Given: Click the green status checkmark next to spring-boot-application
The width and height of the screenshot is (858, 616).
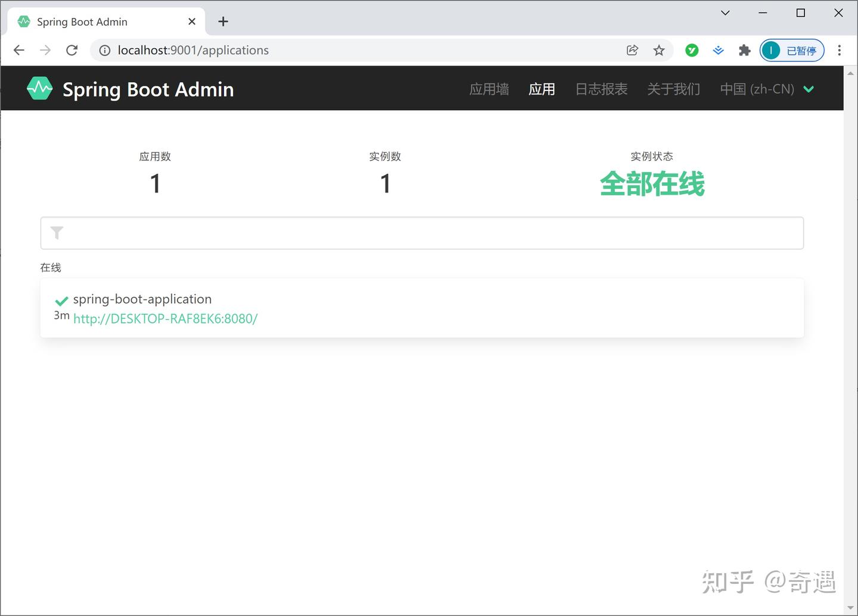Looking at the screenshot, I should click(61, 300).
